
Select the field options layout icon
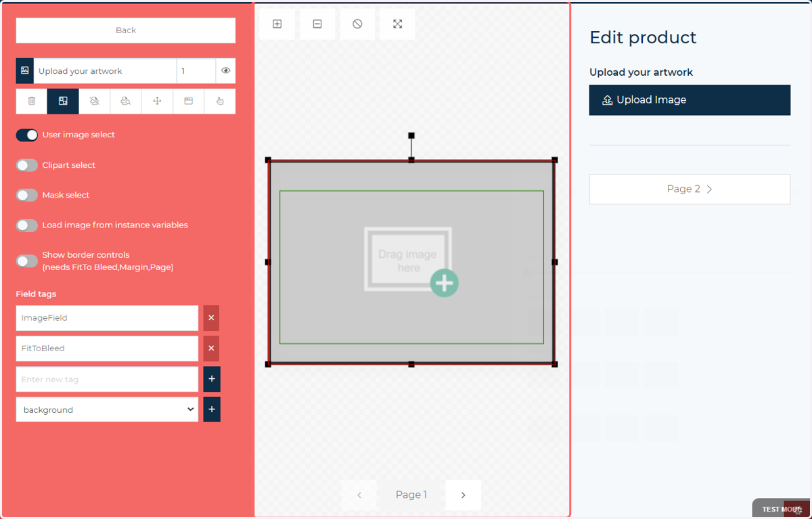click(63, 101)
